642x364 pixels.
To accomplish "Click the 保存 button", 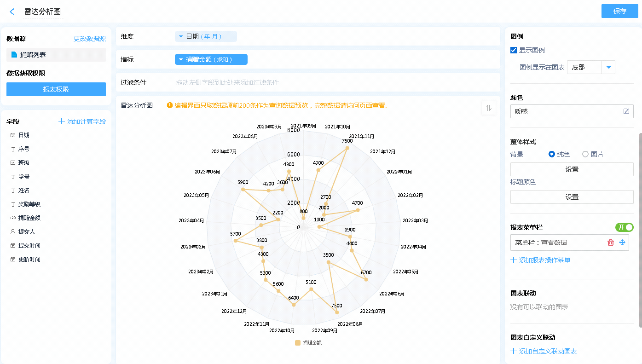I will click(619, 11).
